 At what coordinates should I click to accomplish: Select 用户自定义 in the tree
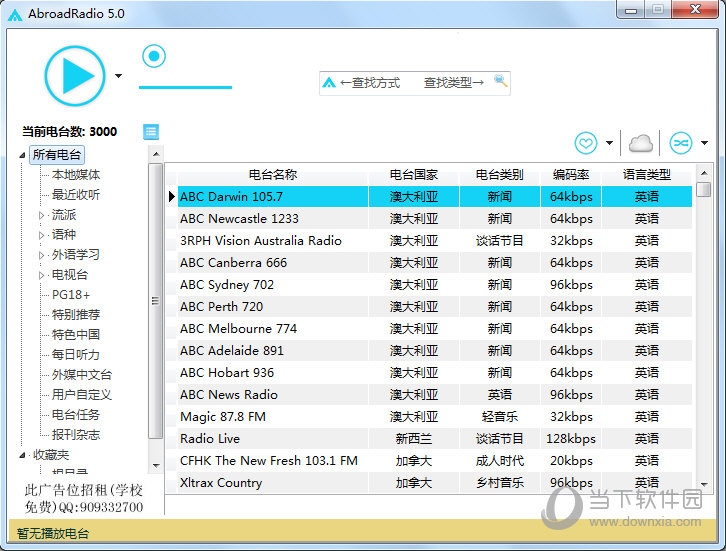click(x=82, y=395)
